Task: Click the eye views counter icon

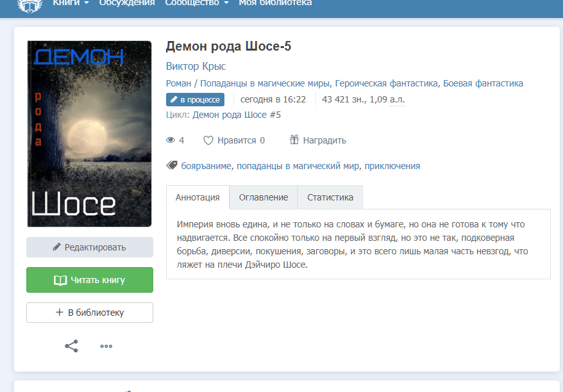Action: click(171, 140)
